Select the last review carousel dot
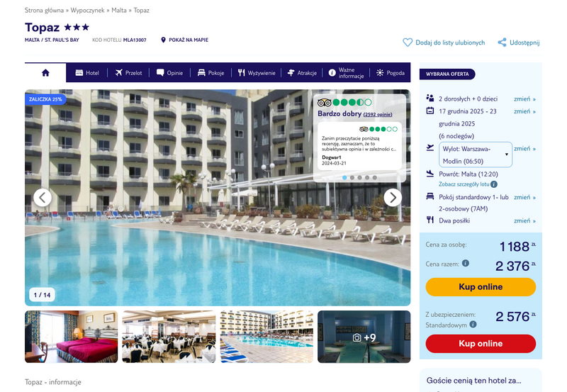The image size is (567, 392). point(375,177)
